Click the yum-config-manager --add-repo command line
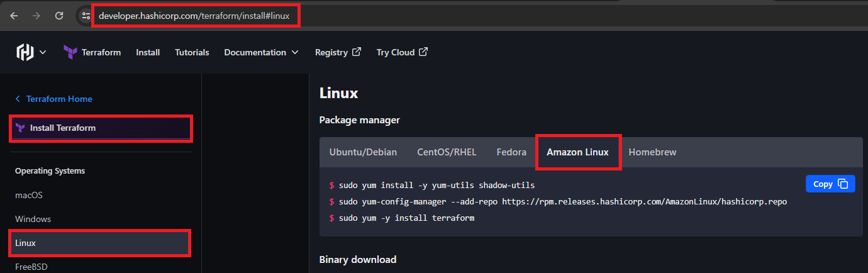Image resolution: width=868 pixels, height=273 pixels. (558, 201)
